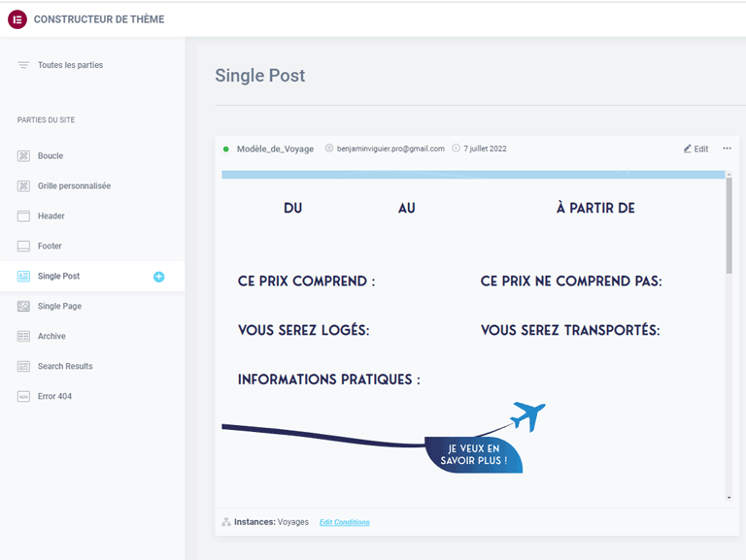Open Toutes les parties filter
This screenshot has width=746, height=560.
[x=69, y=65]
